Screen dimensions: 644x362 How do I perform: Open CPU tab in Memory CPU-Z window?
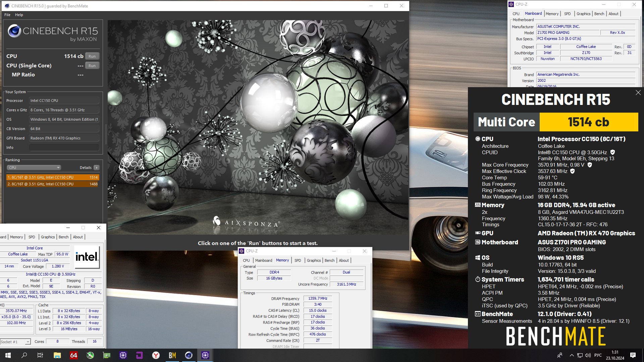[246, 260]
